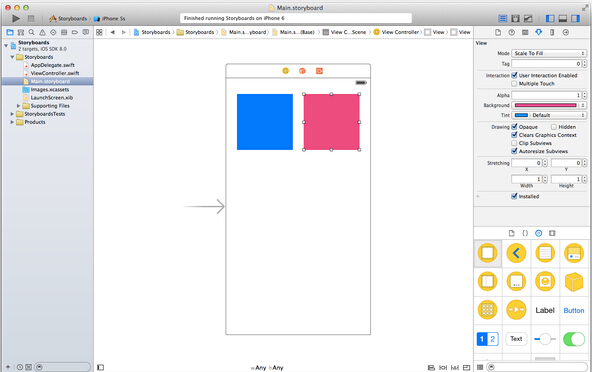Show the Object library tab
Screen dimensions: 592x372
[x=538, y=233]
